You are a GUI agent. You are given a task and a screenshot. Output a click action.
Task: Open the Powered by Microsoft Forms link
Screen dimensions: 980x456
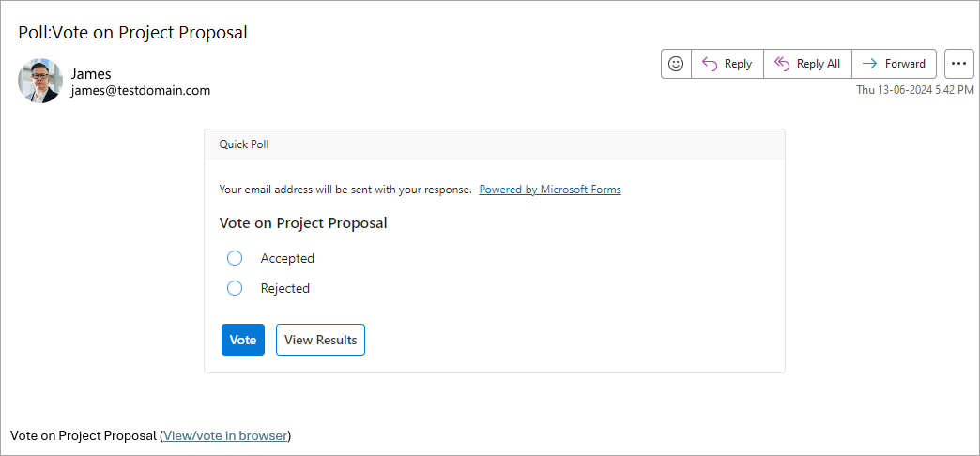coord(550,190)
